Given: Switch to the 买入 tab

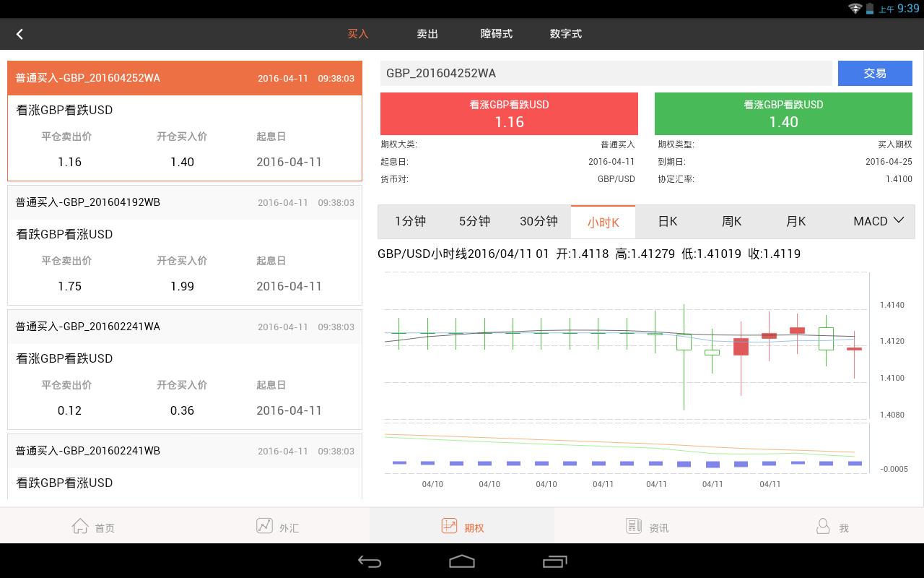Looking at the screenshot, I should point(358,34).
